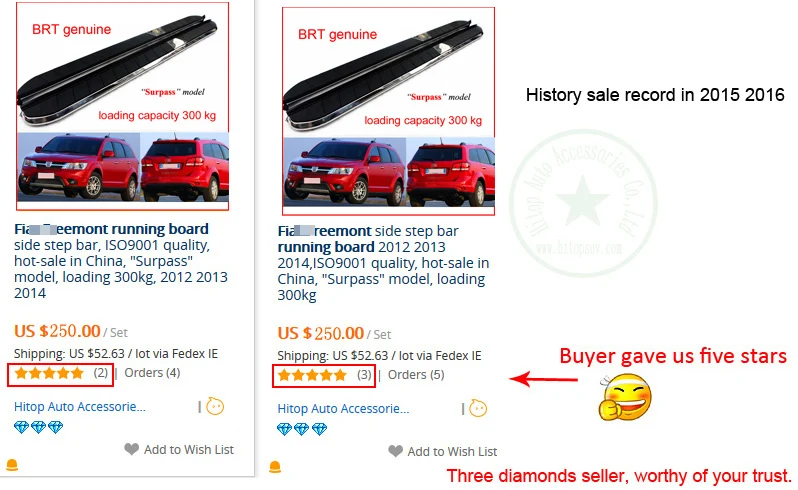Click Orders (5) in right listing
This screenshot has height=490, width=798.
[x=416, y=375]
